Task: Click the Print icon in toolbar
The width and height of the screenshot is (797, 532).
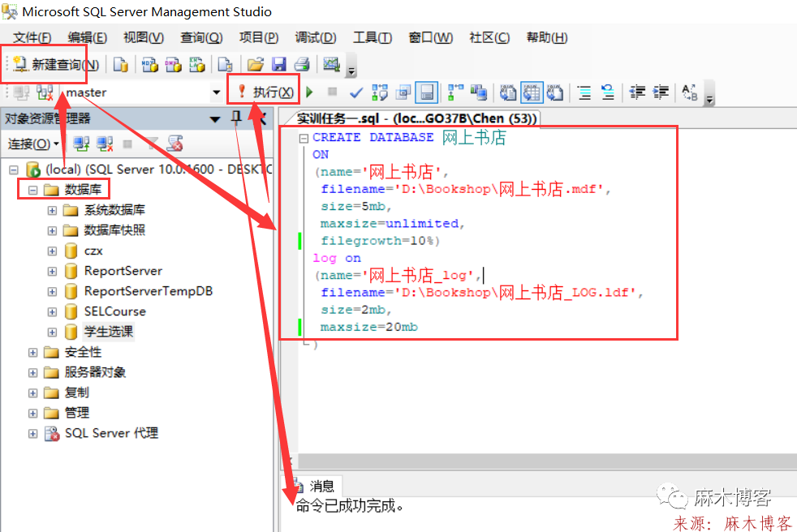Action: point(302,65)
